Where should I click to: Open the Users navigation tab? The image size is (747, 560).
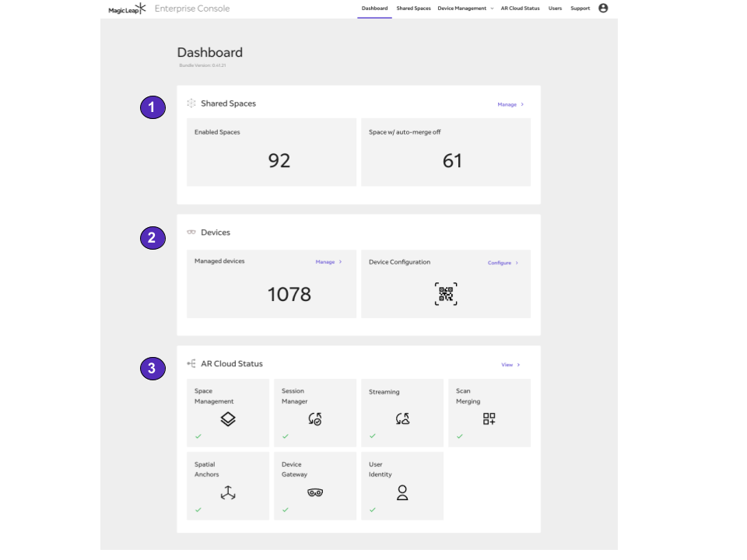555,9
